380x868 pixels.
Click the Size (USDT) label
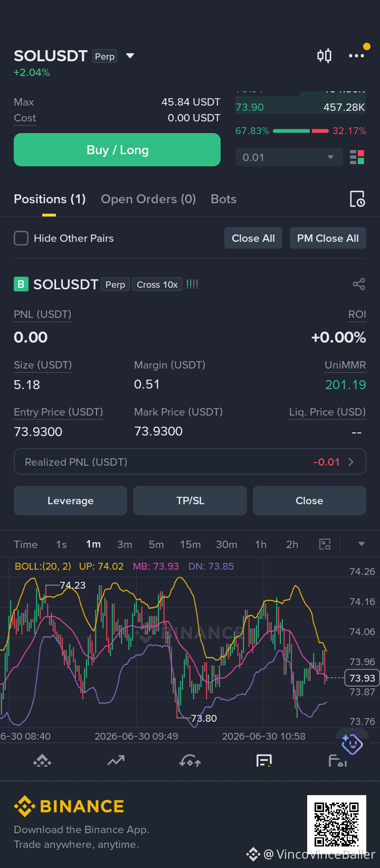pos(43,365)
